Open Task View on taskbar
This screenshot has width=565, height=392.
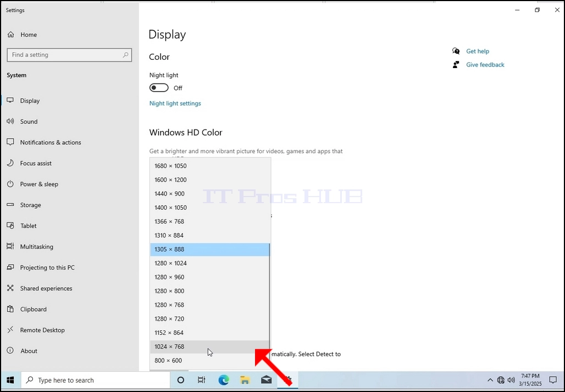pyautogui.click(x=202, y=380)
